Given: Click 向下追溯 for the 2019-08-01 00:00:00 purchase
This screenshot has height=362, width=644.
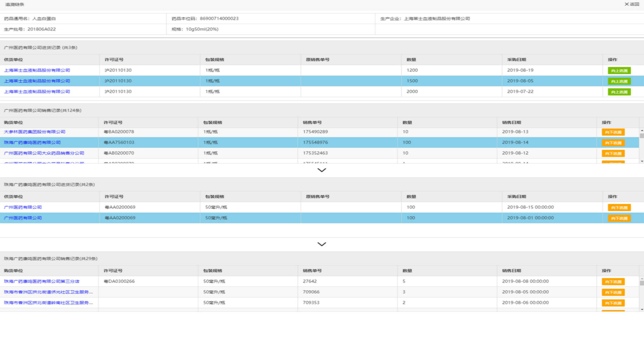Looking at the screenshot, I should click(619, 218).
